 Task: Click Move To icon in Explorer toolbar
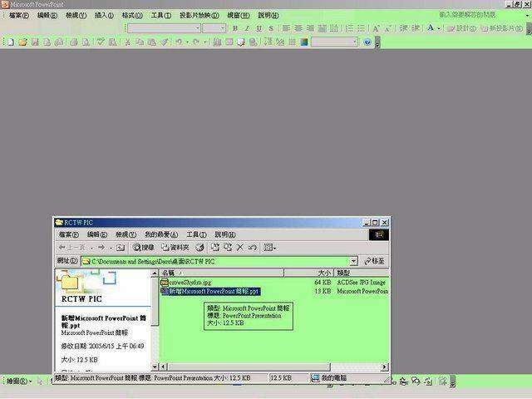pyautogui.click(x=215, y=248)
